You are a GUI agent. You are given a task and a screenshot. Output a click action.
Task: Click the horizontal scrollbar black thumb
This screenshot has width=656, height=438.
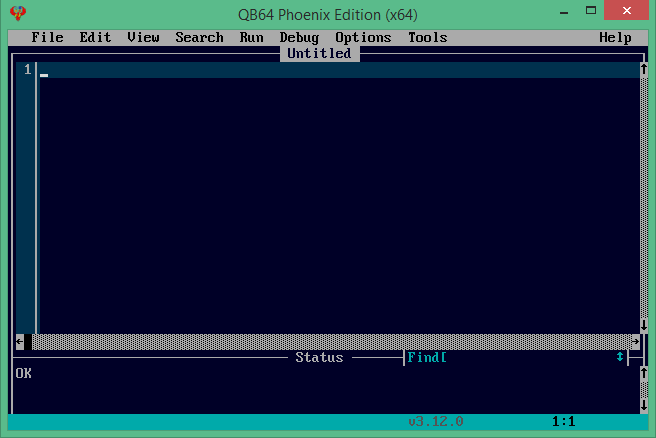(x=28, y=341)
